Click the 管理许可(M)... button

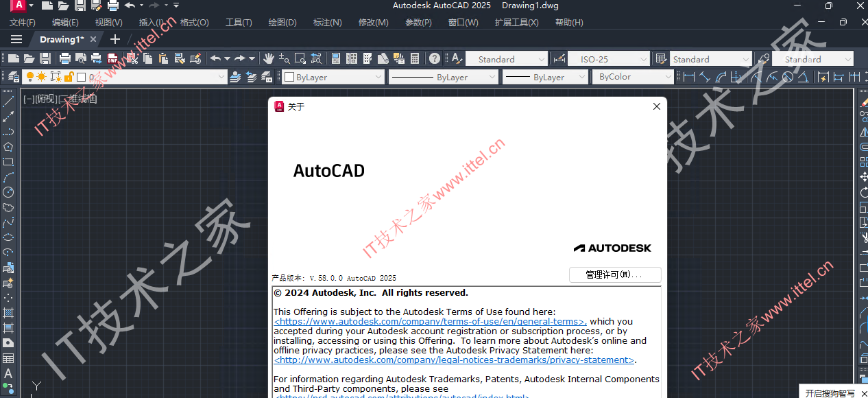[615, 274]
